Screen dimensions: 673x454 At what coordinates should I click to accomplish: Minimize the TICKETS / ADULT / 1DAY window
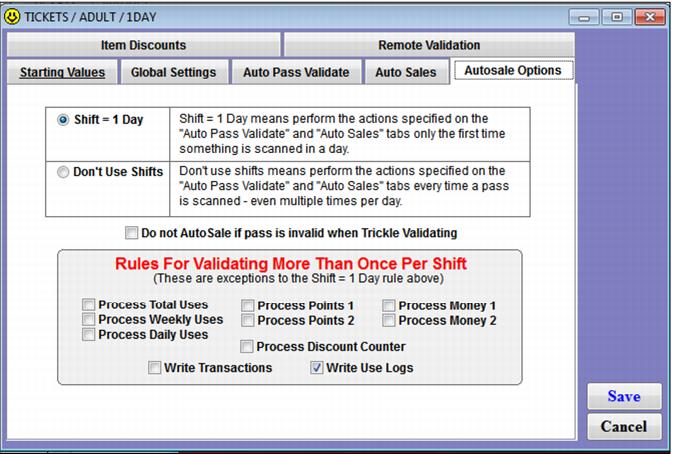(x=584, y=17)
